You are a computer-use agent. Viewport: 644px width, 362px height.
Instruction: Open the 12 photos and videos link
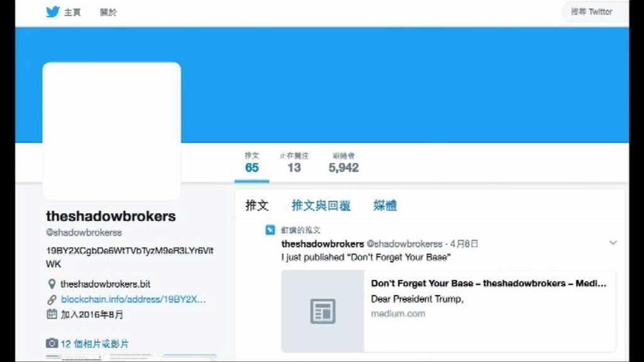coord(94,344)
